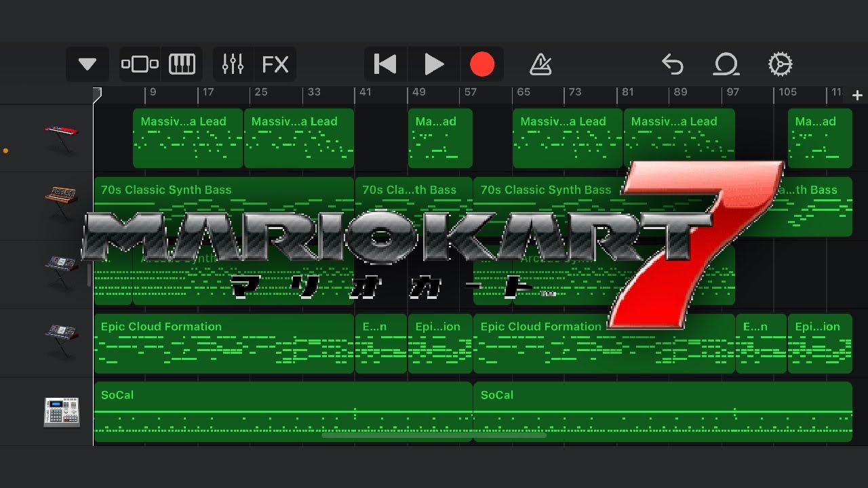
Task: Select Ma...ad region near bar 49
Action: coord(440,138)
